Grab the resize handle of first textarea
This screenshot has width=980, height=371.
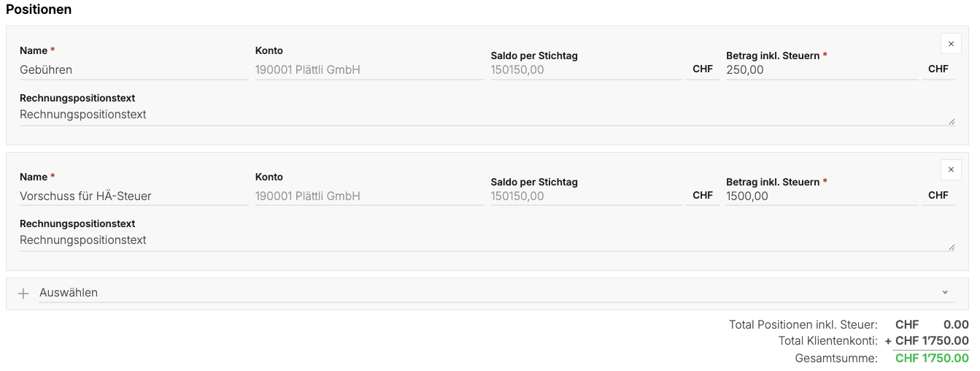coord(952,122)
